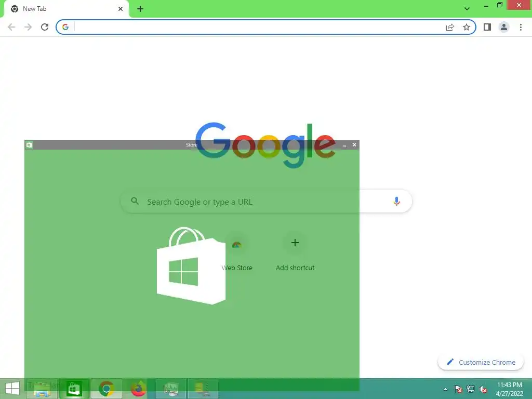
Task: Launch Firefox from the taskbar
Action: (138, 389)
